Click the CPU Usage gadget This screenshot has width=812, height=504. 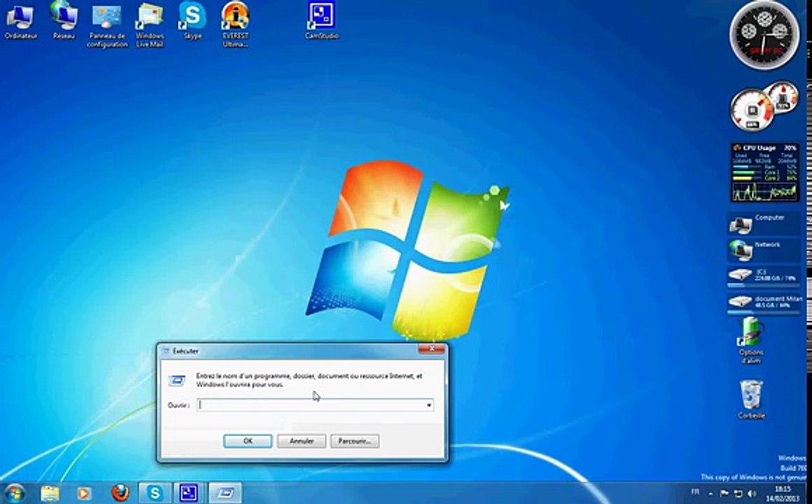765,173
